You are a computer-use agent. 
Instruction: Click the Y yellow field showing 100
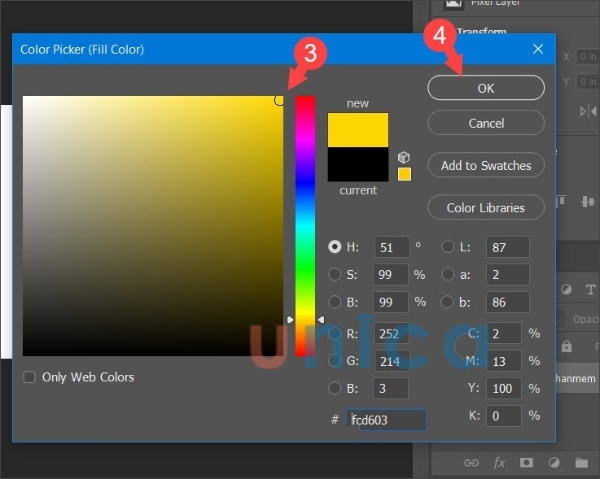coord(504,388)
